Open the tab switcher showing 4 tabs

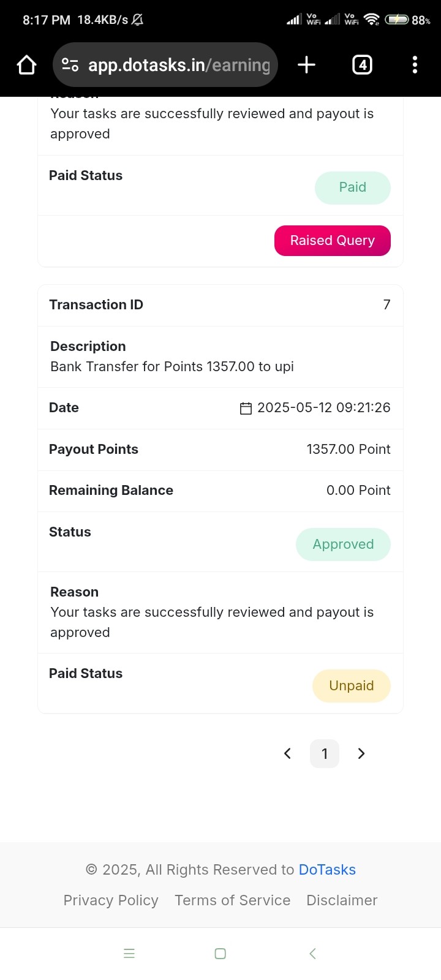click(x=362, y=65)
